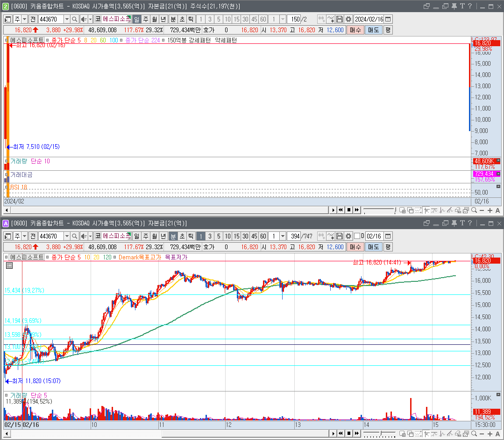Image resolution: width=504 pixels, height=440 pixels.
Task: Select 틱 (tick) period in bottom chart
Action: tap(191, 237)
